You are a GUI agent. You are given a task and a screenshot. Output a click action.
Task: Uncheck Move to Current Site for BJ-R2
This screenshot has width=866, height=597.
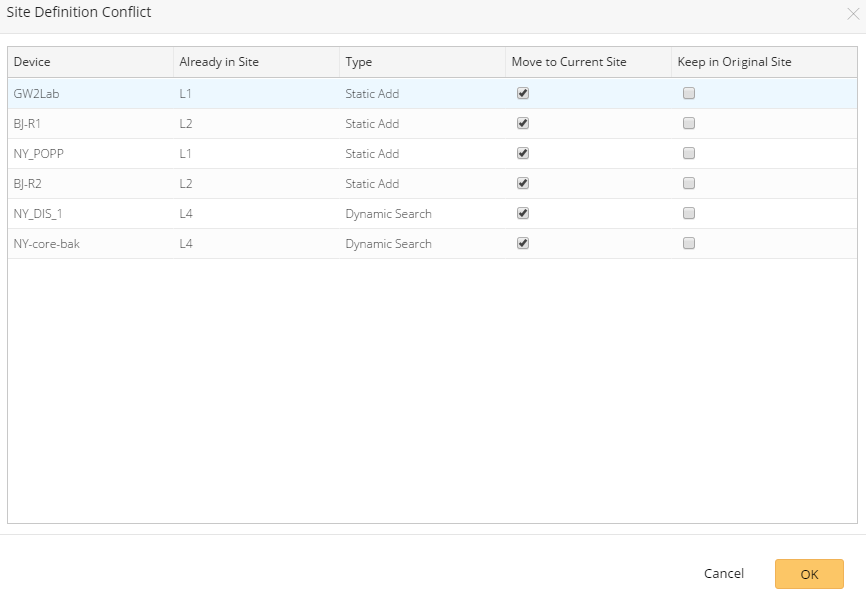tap(523, 183)
